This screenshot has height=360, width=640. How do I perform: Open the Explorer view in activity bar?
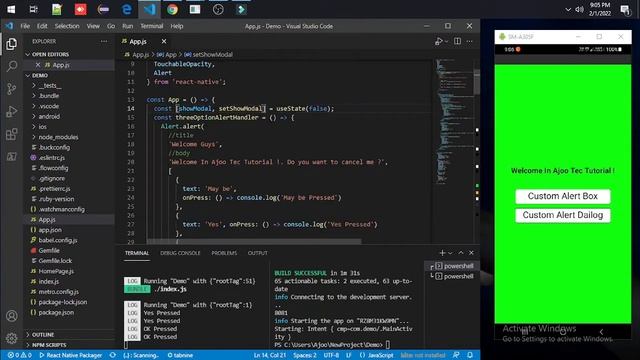click(x=11, y=44)
